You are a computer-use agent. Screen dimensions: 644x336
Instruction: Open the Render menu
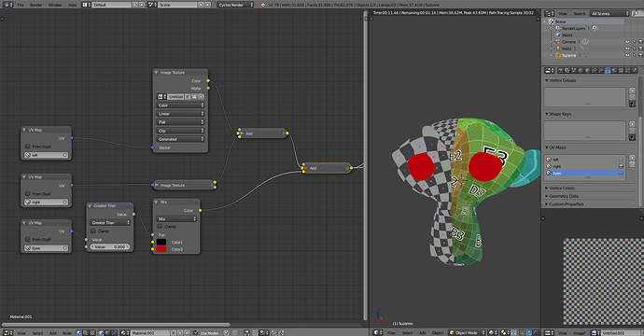point(35,5)
